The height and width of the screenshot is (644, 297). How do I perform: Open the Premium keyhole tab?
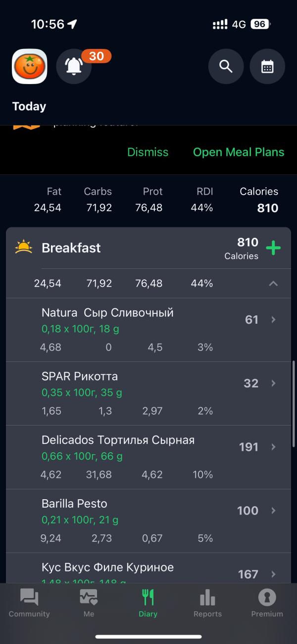pyautogui.click(x=267, y=603)
